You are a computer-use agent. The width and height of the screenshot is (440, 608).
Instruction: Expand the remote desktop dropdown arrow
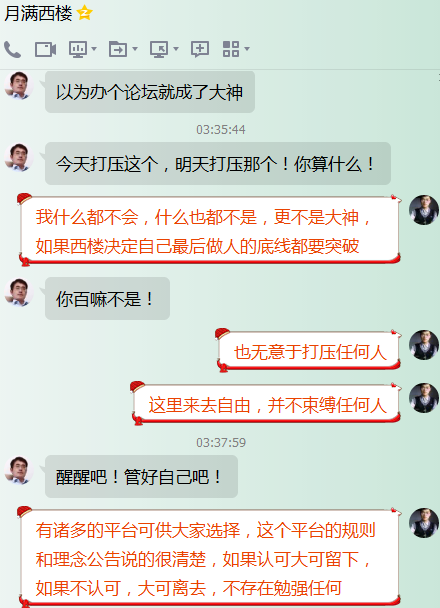[176, 49]
